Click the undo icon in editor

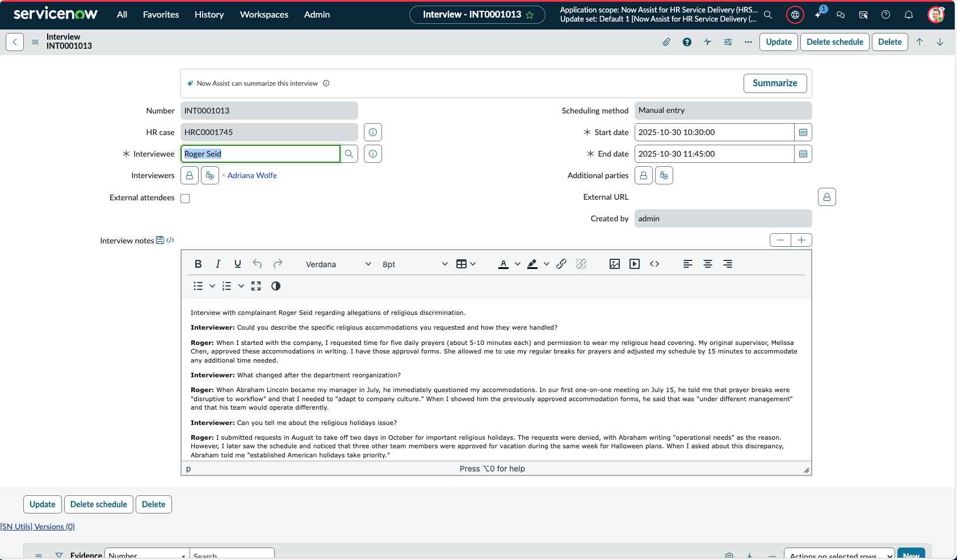coord(257,264)
